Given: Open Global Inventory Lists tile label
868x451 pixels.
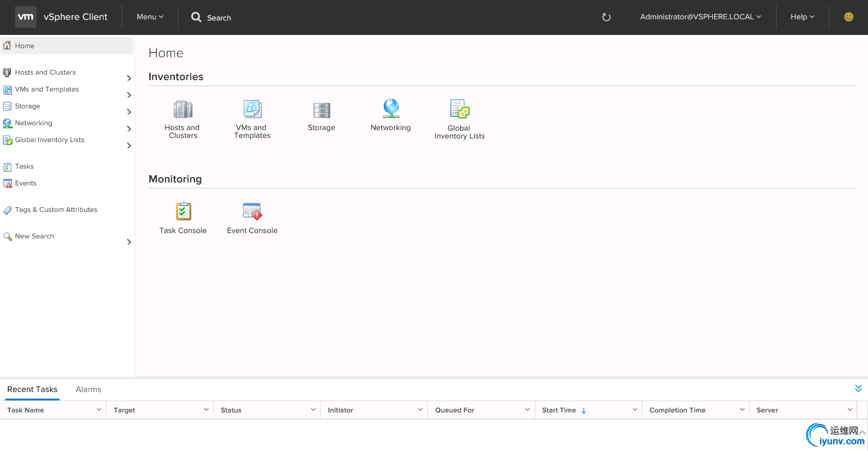Looking at the screenshot, I should pyautogui.click(x=460, y=132).
